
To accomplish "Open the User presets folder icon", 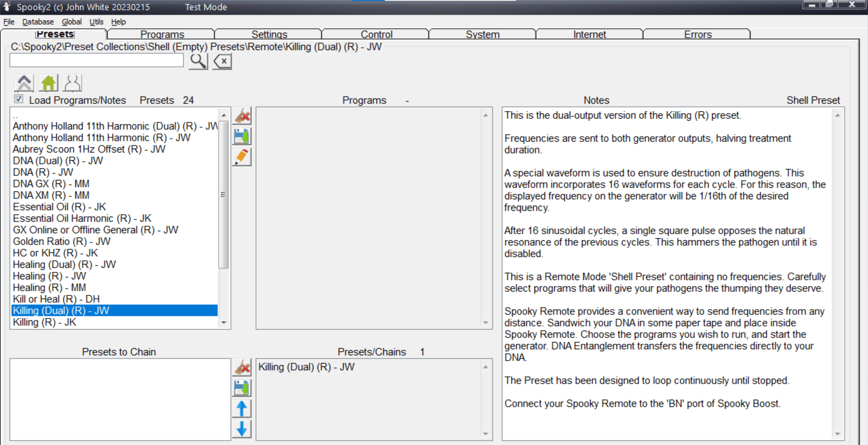I will (72, 83).
